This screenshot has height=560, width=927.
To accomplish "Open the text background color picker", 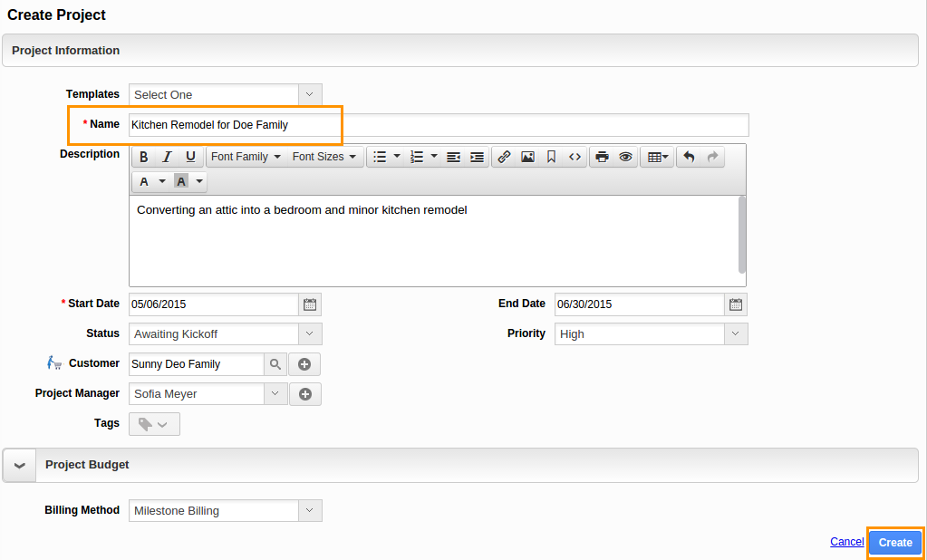I will point(199,181).
